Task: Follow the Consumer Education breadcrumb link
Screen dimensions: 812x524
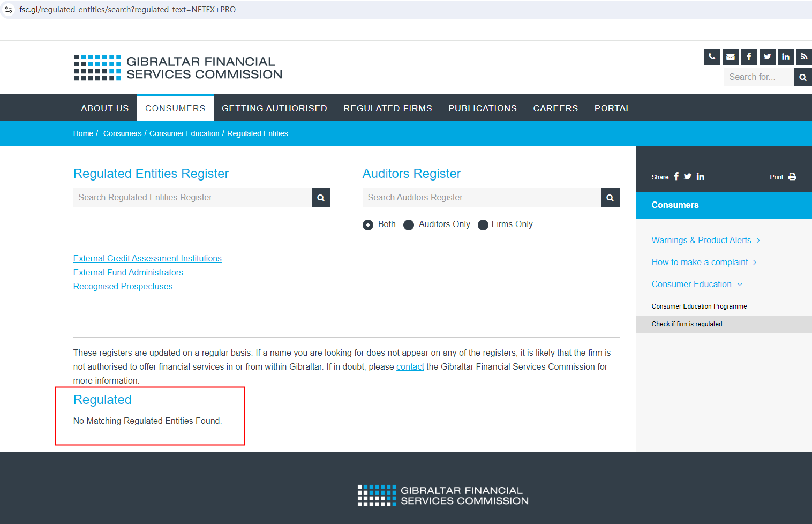Action: pyautogui.click(x=184, y=133)
